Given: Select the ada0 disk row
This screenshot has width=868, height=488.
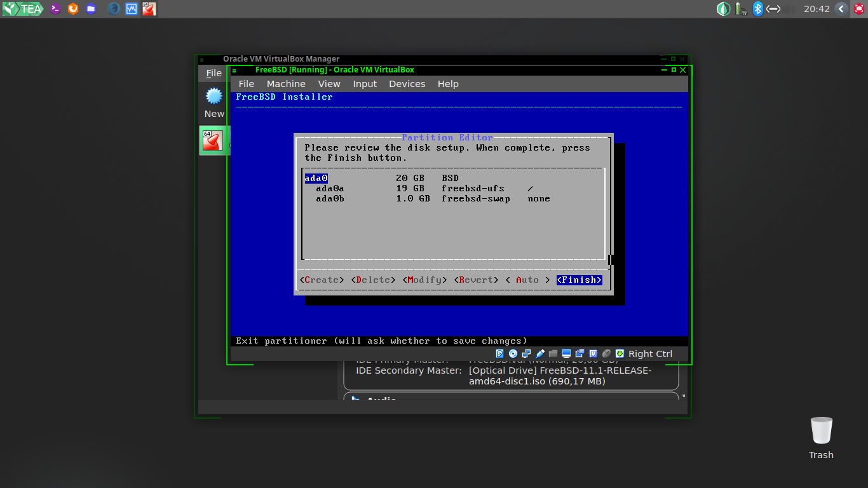Looking at the screenshot, I should pos(453,179).
